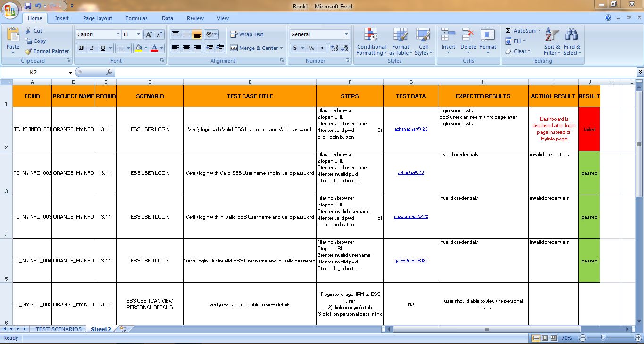Open the General number format dropdown
Image resolution: width=644 pixels, height=344 pixels.
(x=346, y=34)
